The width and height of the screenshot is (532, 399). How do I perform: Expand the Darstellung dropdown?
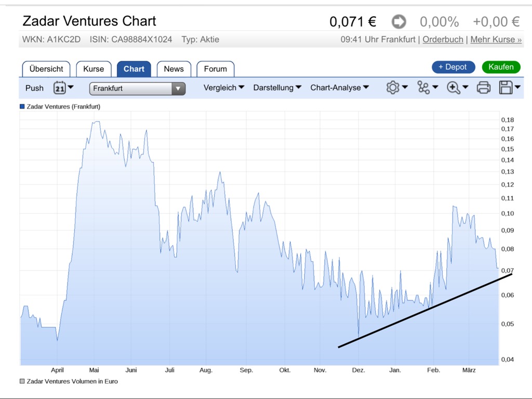[x=277, y=88]
